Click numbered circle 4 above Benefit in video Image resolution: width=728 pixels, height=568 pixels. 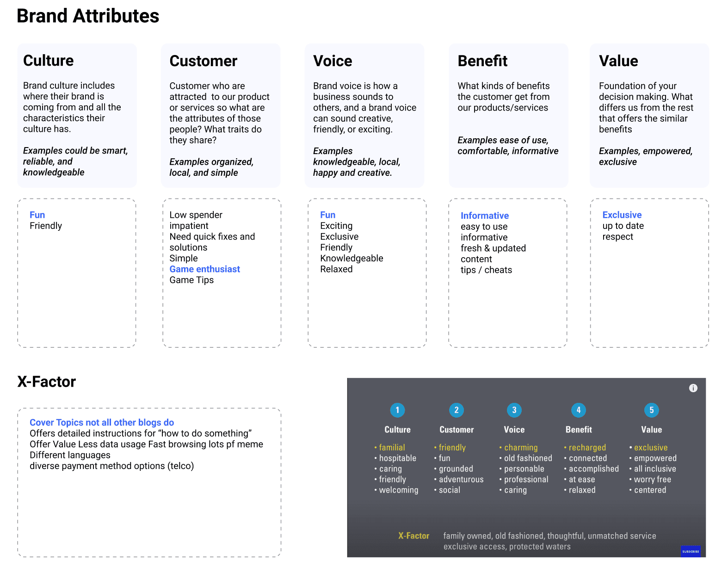click(579, 410)
